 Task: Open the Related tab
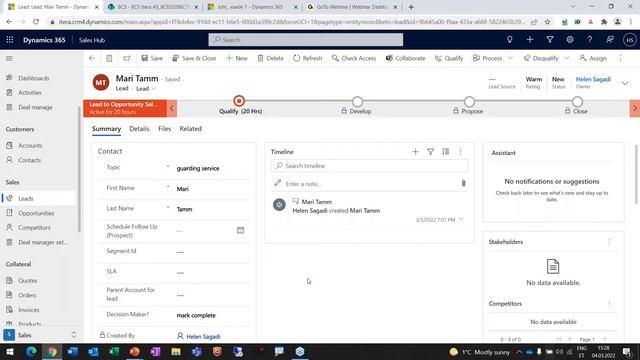pyautogui.click(x=191, y=129)
